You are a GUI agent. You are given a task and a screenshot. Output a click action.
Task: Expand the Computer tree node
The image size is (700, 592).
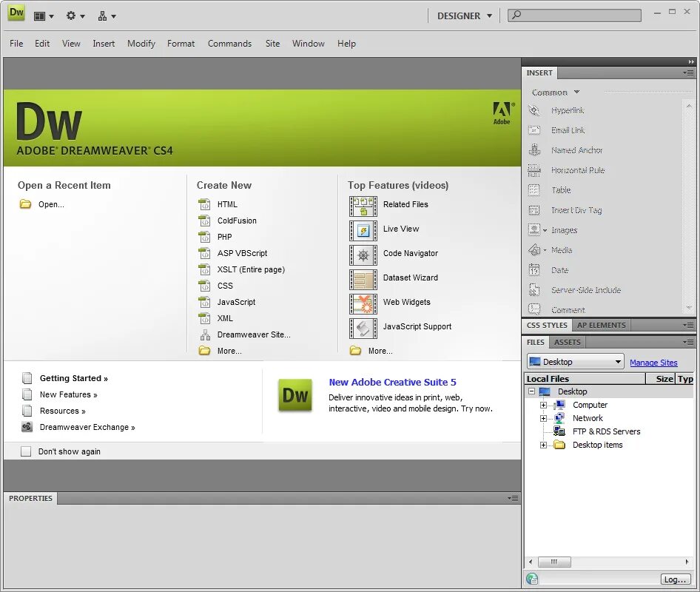click(543, 405)
